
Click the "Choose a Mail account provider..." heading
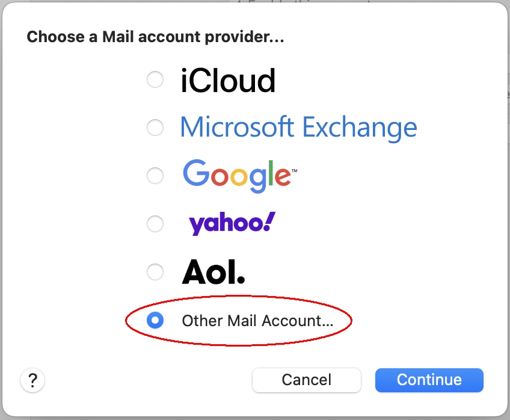(x=155, y=37)
